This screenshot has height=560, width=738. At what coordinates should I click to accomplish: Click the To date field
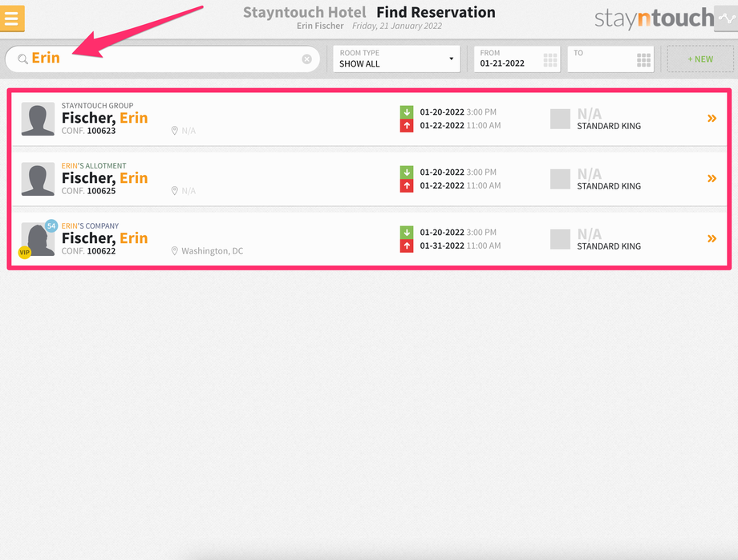click(610, 59)
